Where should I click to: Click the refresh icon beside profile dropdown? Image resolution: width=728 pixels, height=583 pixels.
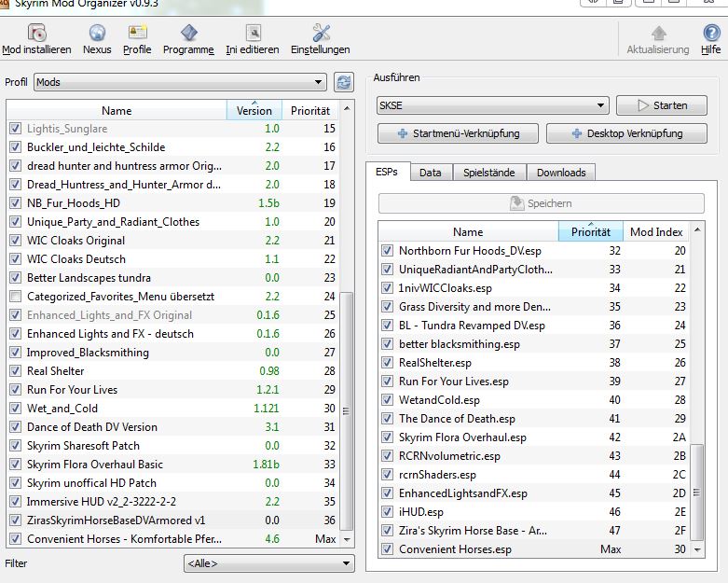pos(344,83)
